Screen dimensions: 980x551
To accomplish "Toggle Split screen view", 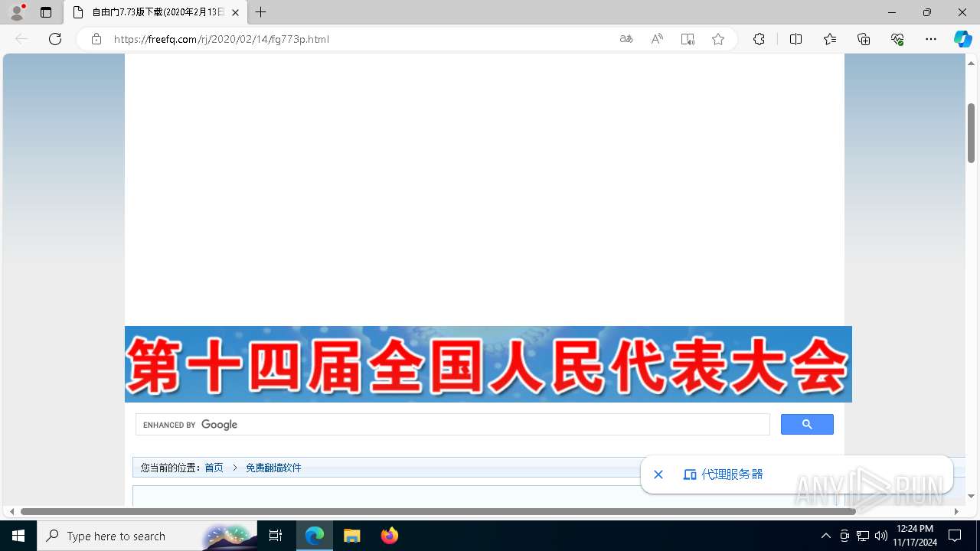I will tap(795, 39).
